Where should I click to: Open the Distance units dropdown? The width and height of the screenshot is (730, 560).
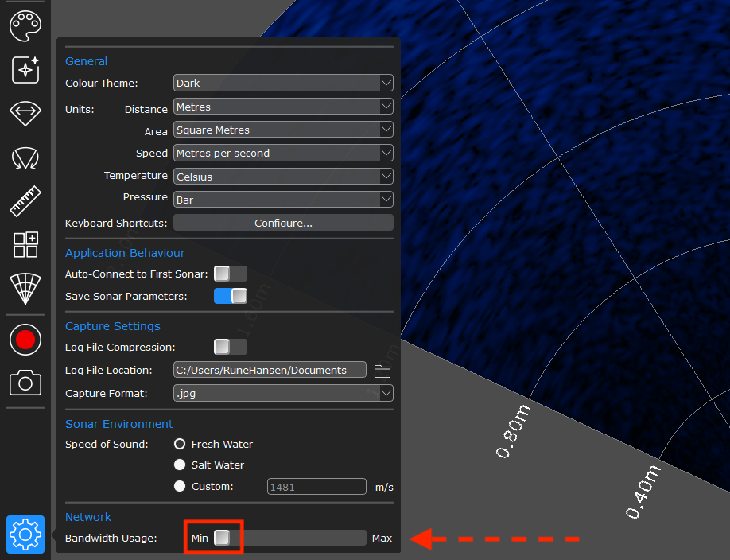(283, 107)
